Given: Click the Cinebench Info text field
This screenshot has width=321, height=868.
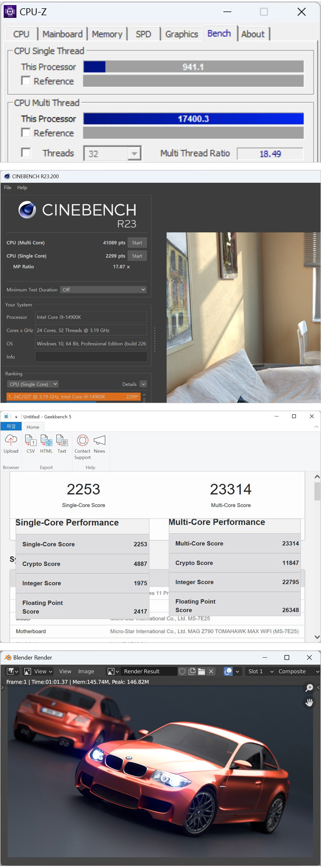Looking at the screenshot, I should (x=91, y=357).
